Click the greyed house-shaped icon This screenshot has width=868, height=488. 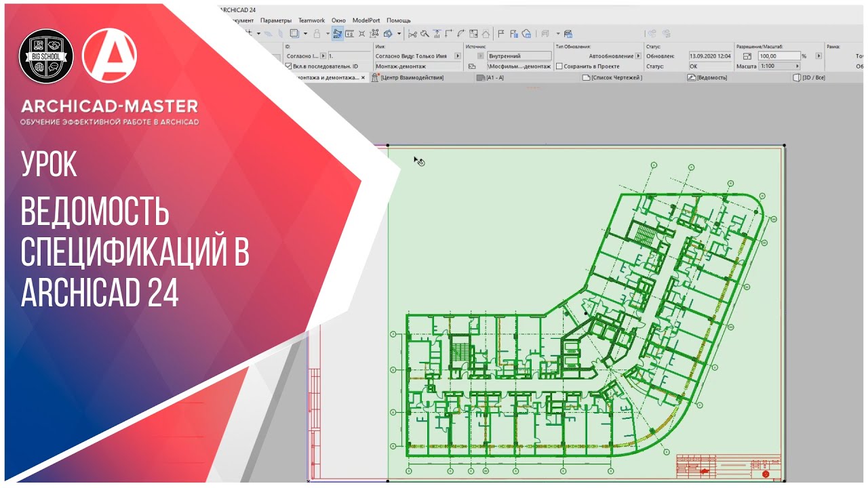point(485,34)
